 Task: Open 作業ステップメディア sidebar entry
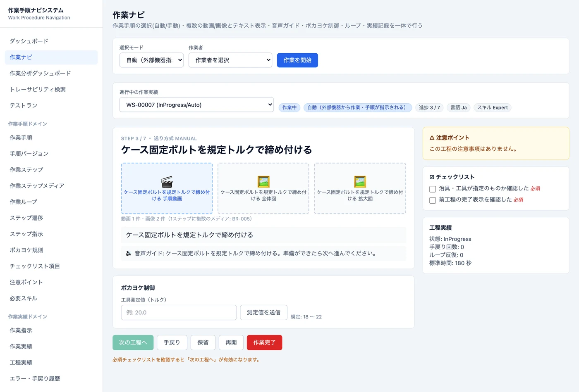point(51,186)
